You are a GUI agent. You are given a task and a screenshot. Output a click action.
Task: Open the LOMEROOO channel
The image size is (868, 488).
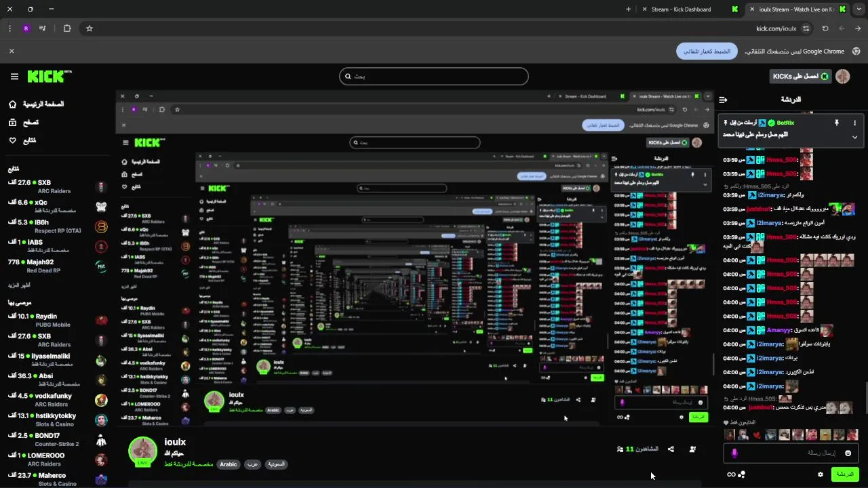[58, 460]
